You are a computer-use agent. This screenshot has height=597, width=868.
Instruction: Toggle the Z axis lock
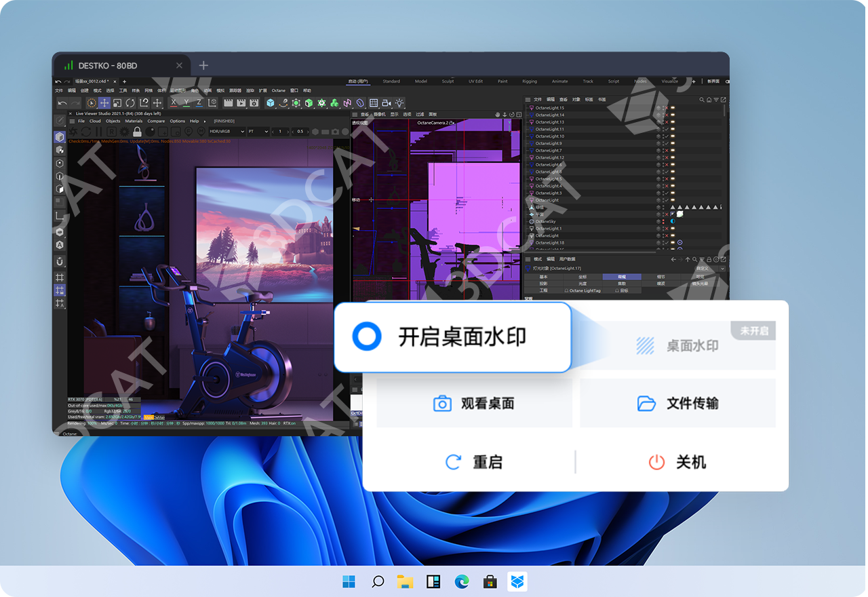pos(199,102)
